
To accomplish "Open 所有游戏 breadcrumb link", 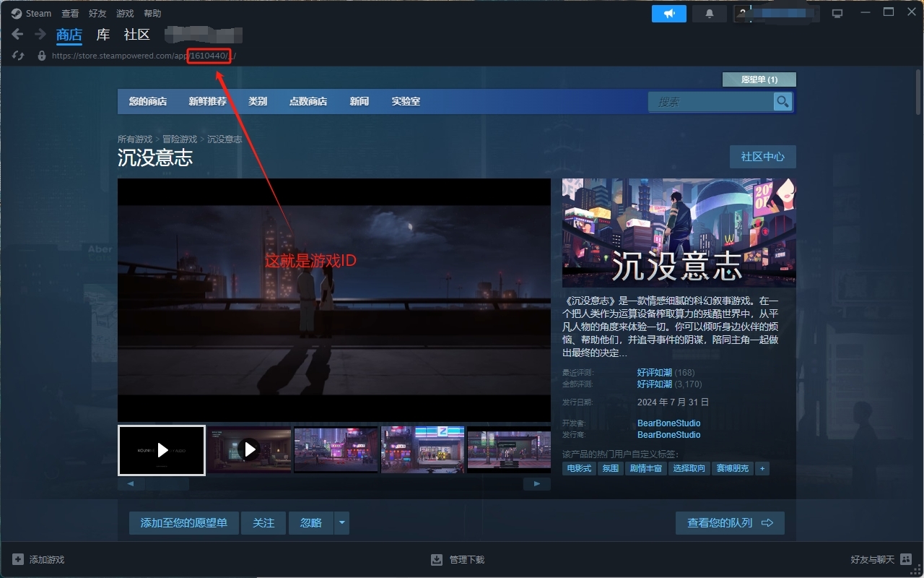I will pyautogui.click(x=135, y=139).
